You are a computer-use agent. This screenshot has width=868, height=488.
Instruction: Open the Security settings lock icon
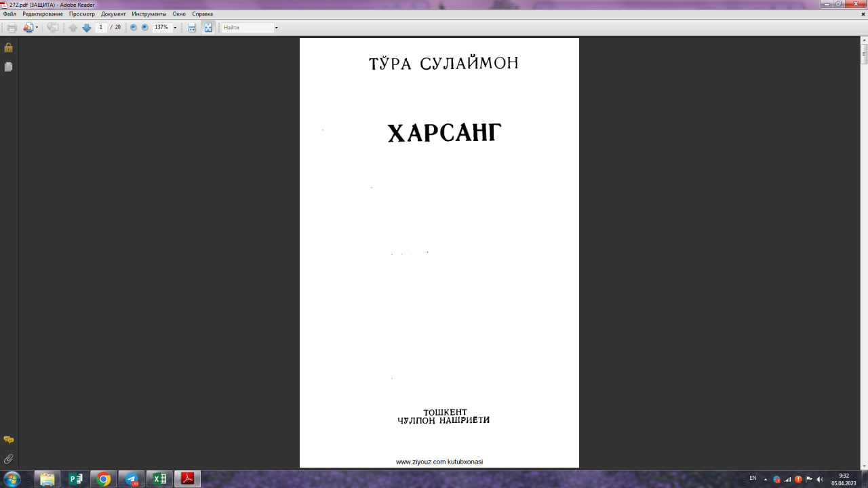pyautogui.click(x=9, y=47)
